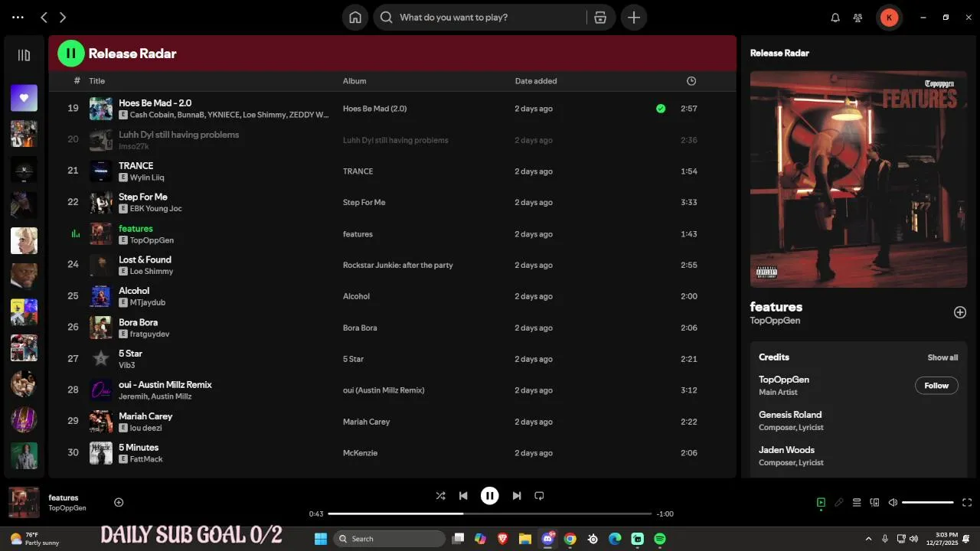
Task: Open File Explorer on the taskbar
Action: click(525, 539)
